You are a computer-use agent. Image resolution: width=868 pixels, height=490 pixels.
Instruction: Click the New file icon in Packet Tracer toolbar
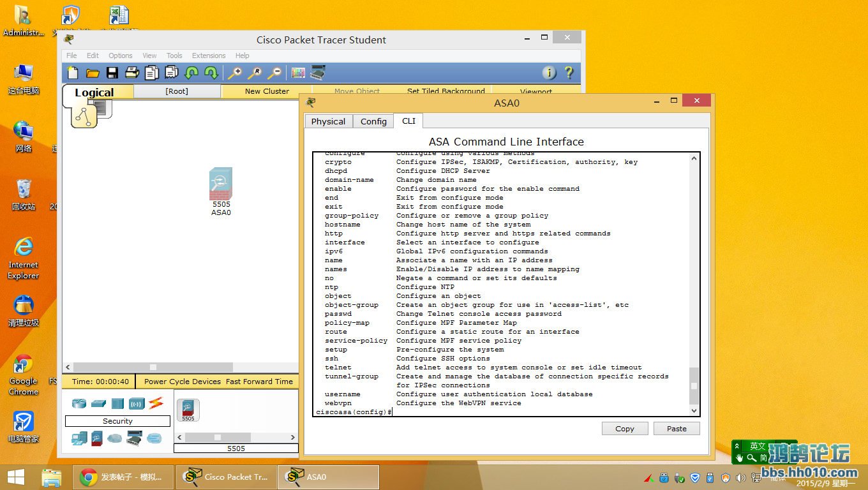click(73, 73)
